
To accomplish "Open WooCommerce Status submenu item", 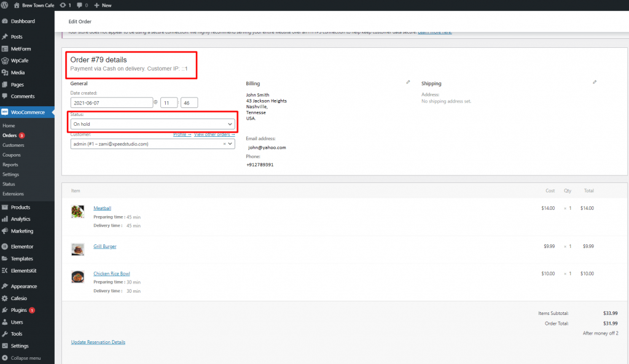I will click(9, 184).
